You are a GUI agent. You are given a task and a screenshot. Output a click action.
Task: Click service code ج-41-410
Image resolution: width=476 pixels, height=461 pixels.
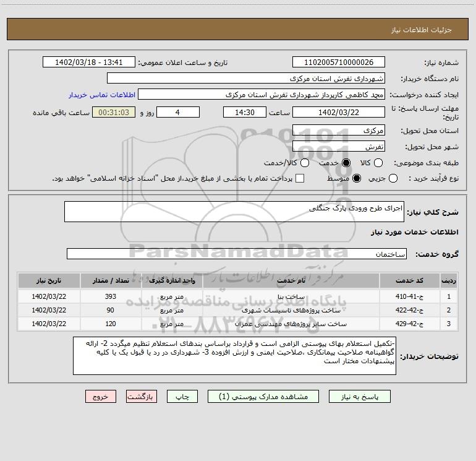click(409, 296)
